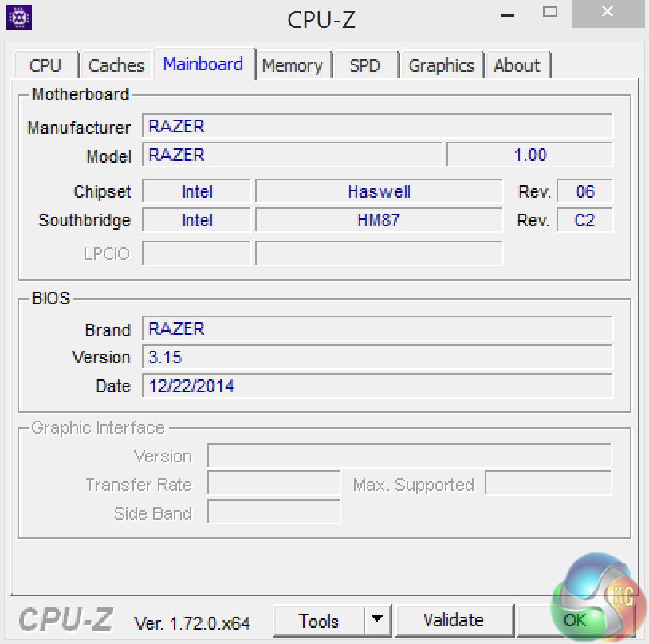The image size is (649, 644).
Task: Maximize the CPU-Z window
Action: point(549,12)
